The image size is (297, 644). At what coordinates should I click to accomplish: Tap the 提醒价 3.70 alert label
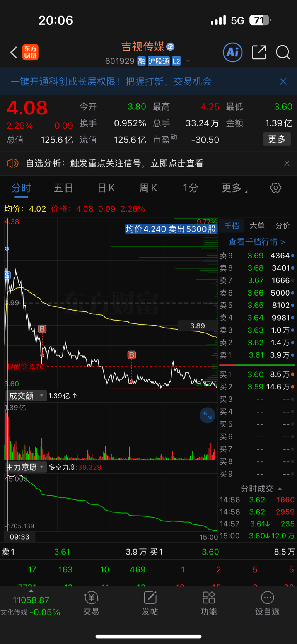click(x=26, y=366)
